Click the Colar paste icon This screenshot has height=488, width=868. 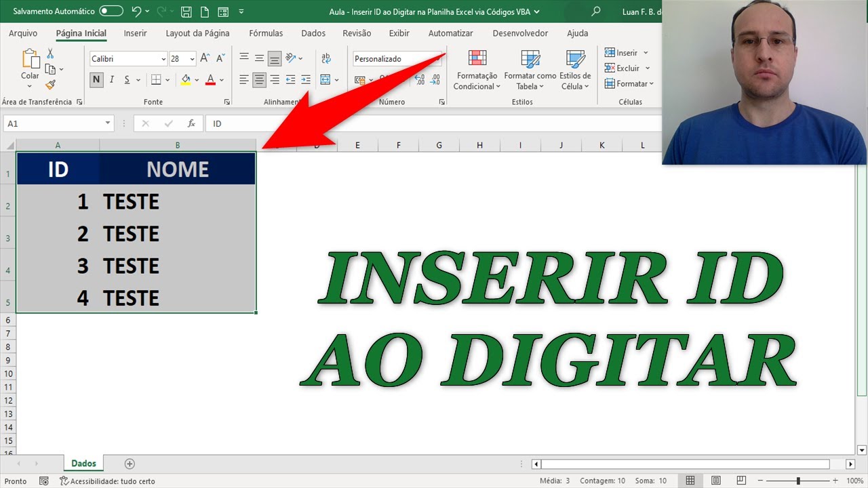pos(30,60)
